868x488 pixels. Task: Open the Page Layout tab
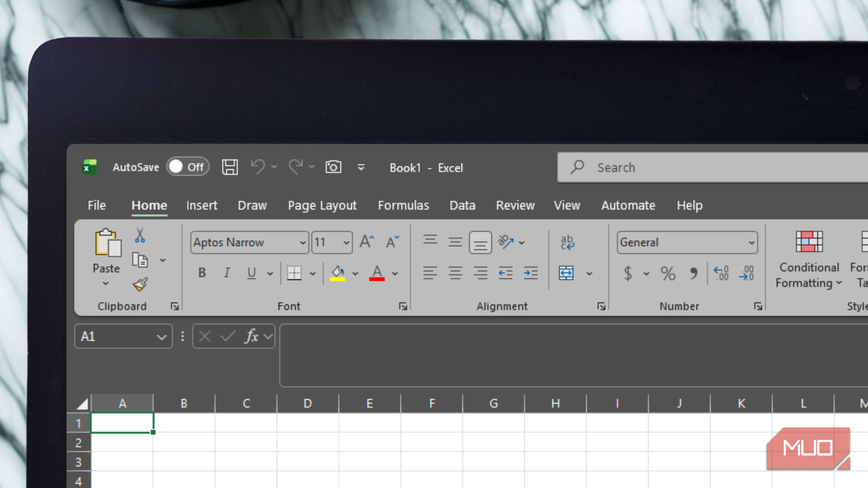[322, 206]
